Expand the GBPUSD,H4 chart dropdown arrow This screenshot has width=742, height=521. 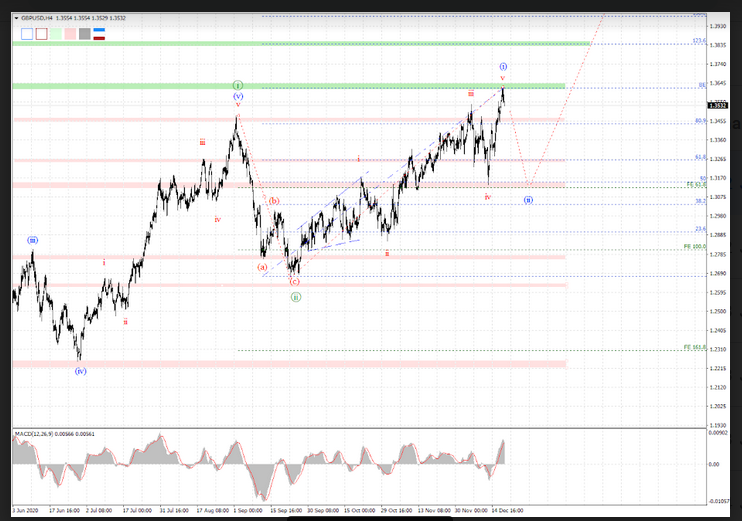click(16, 19)
